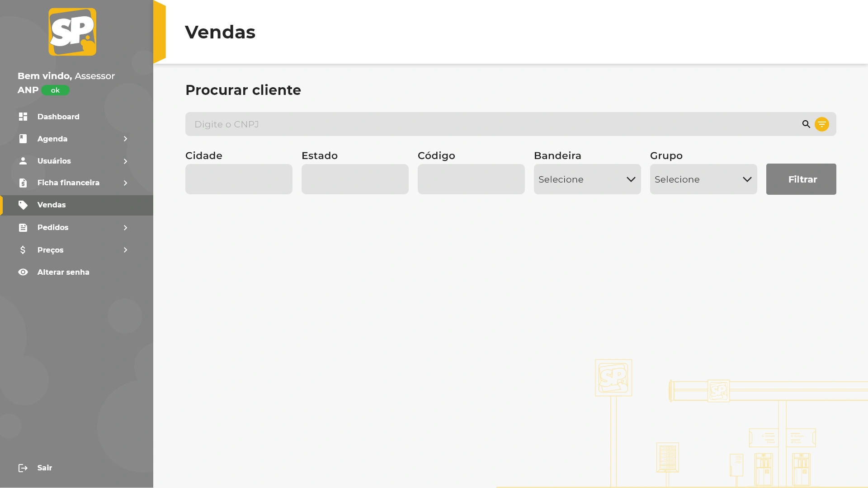Click the Sair logout icon

click(x=23, y=468)
